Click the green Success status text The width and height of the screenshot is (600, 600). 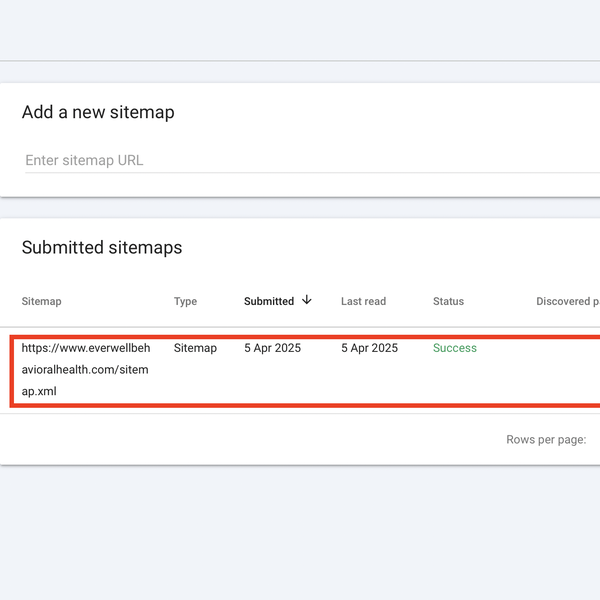pyautogui.click(x=455, y=348)
